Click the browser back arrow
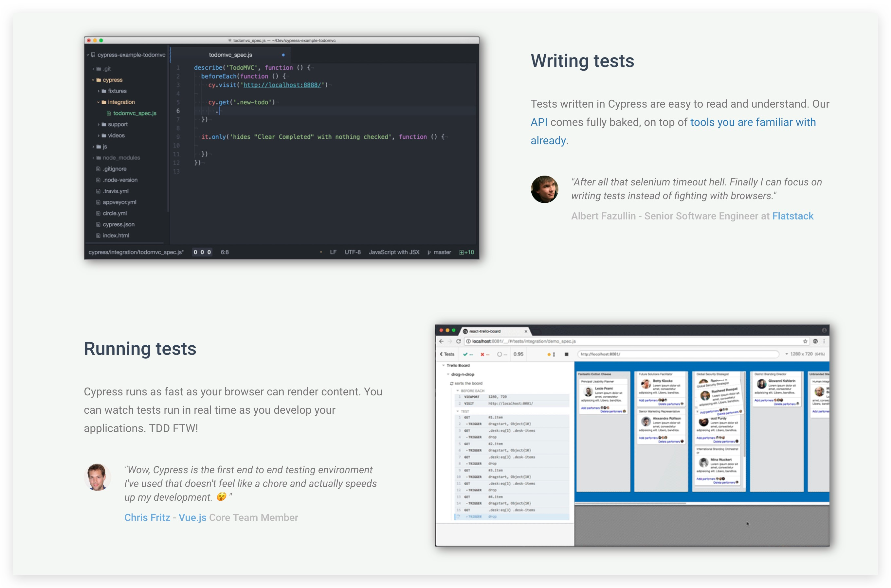Viewport: 891px width, 588px height. [441, 341]
